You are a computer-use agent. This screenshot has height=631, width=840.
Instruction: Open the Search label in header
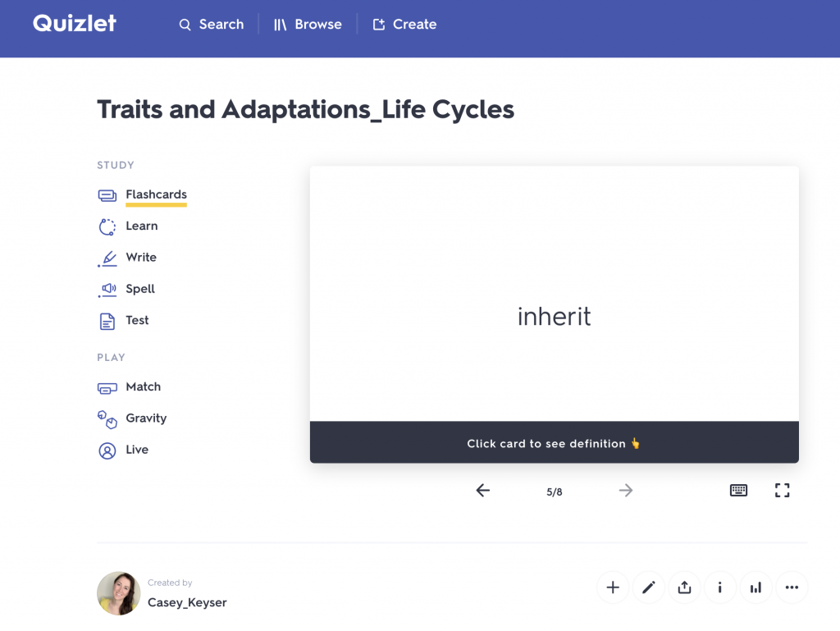221,24
